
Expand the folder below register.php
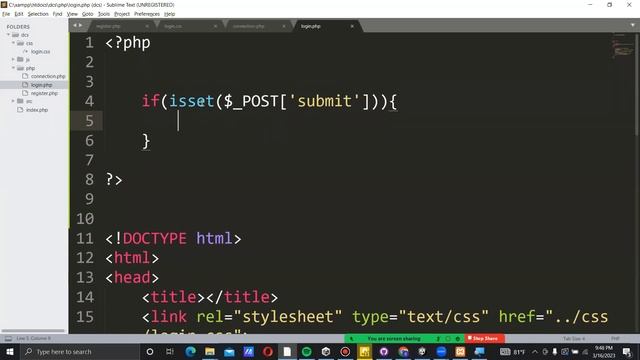tap(13, 101)
